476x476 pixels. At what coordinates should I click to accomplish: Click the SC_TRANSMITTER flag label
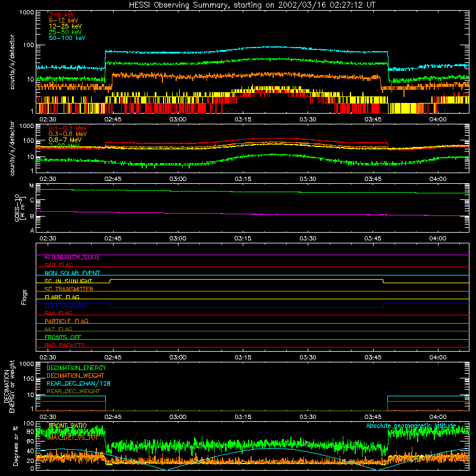tap(69, 289)
